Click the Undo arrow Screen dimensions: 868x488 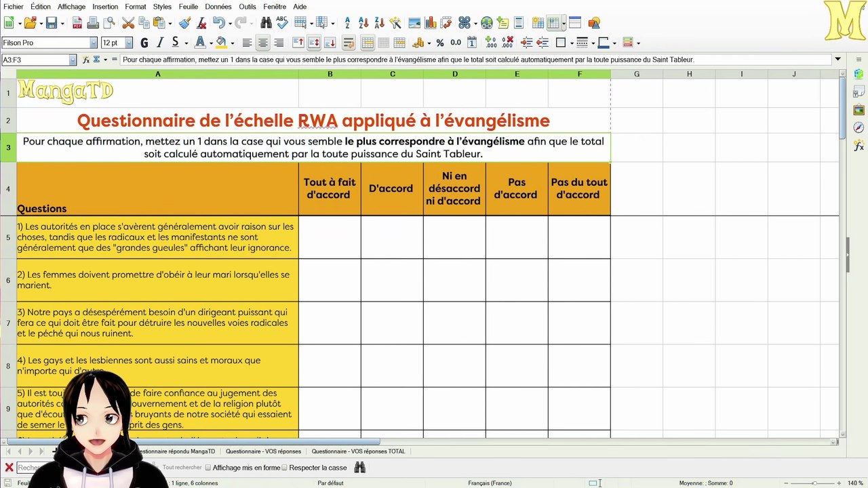point(218,23)
